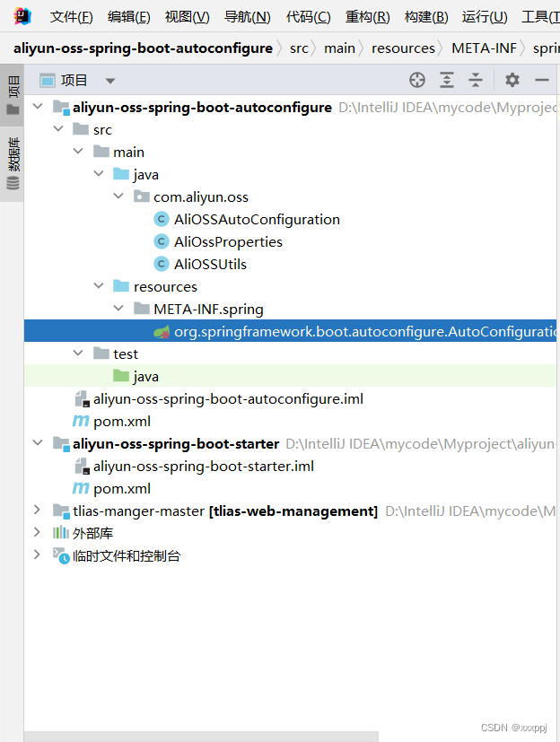Click the Maven icon of the starter pom.xml
The width and height of the screenshot is (560, 742).
point(81,488)
